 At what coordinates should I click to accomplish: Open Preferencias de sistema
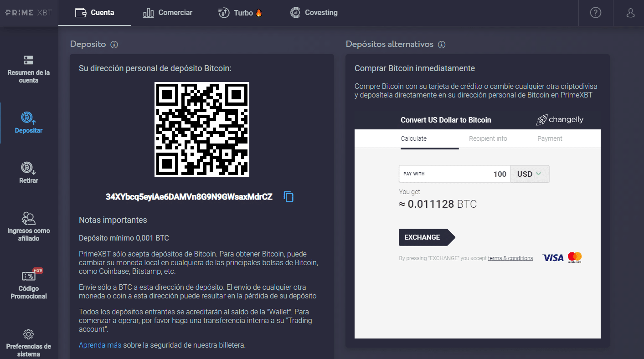tap(29, 343)
